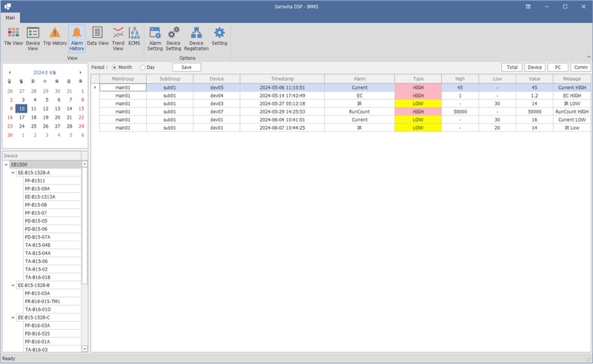Switch to the Main ribbon tab
Image resolution: width=593 pixels, height=364 pixels.
pyautogui.click(x=10, y=18)
